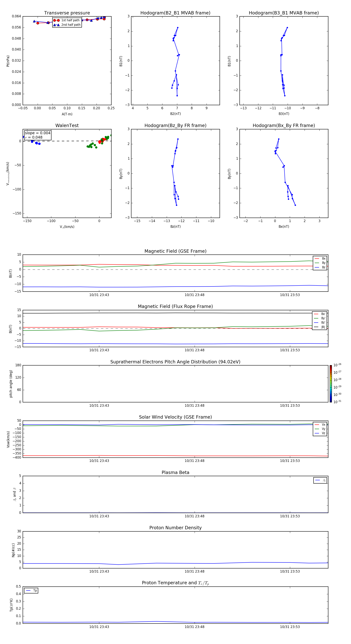Click the pitch angle distribution color bar
Image resolution: width=351 pixels, height=644 pixels.
[x=331, y=384]
